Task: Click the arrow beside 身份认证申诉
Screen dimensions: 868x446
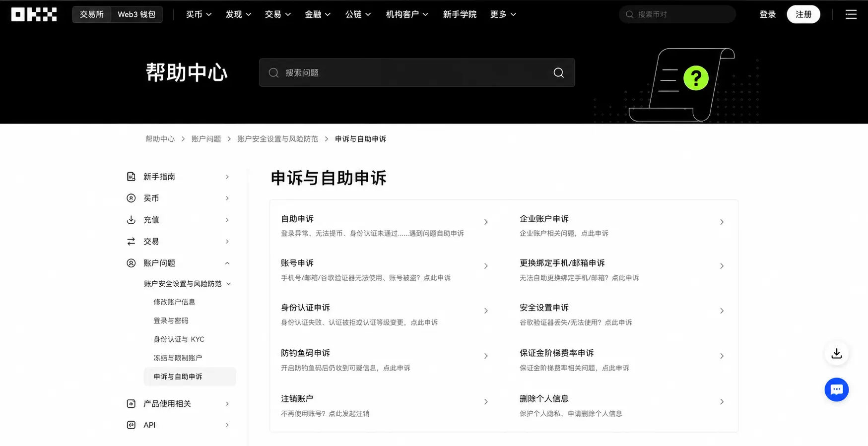Action: [486, 311]
